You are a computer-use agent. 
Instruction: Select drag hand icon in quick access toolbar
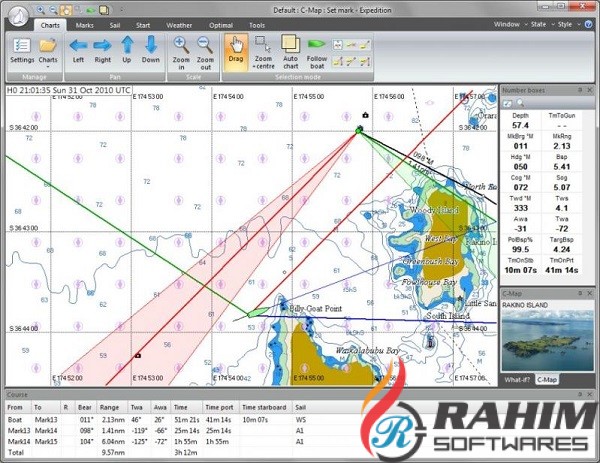tap(66, 10)
